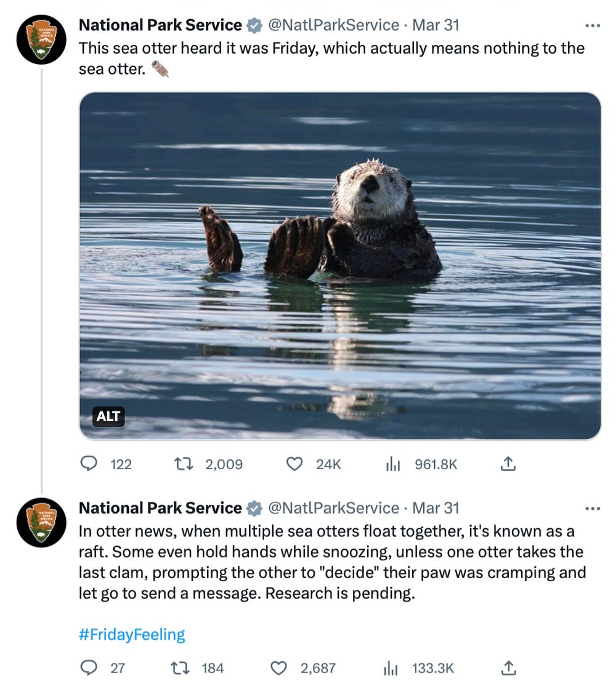This screenshot has width=616, height=689.
Task: Open view analytics for the 961.8K tweet
Action: [x=392, y=464]
